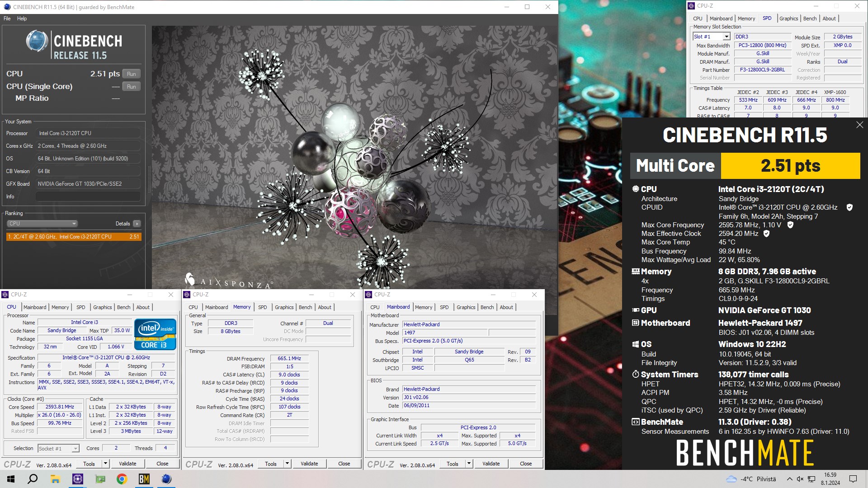This screenshot has height=488, width=868.
Task: Click Close in Mainboard CPU-Z window
Action: 526,464
